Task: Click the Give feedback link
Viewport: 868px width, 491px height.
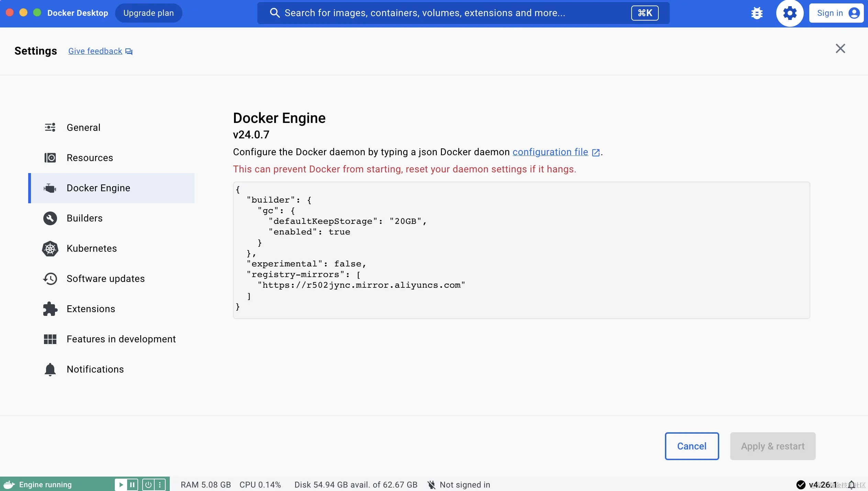Action: (x=96, y=51)
